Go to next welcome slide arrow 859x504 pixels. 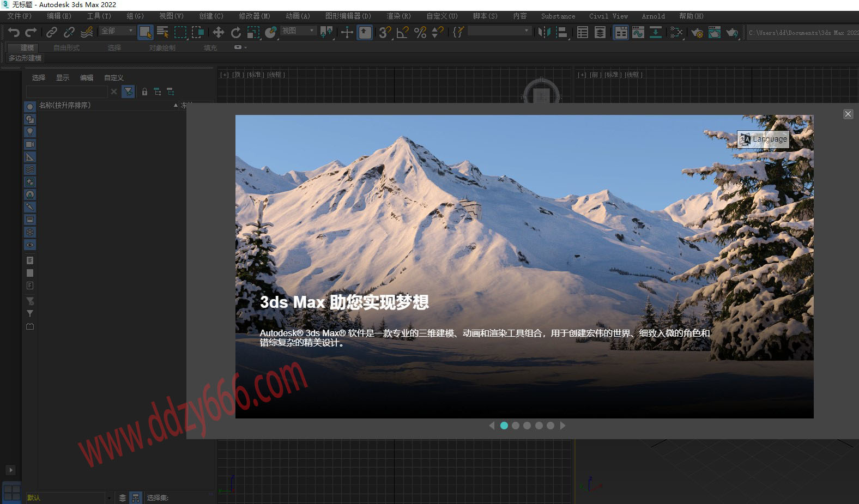pyautogui.click(x=563, y=426)
